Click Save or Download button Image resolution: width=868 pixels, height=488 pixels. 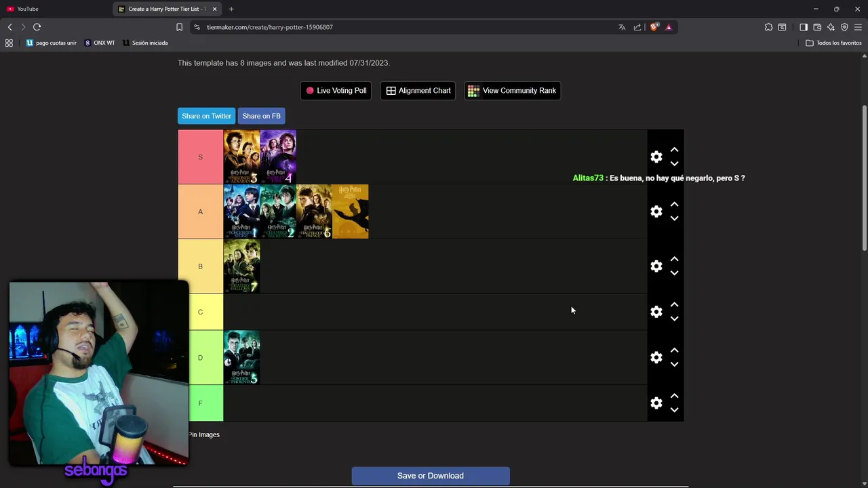[x=431, y=476]
